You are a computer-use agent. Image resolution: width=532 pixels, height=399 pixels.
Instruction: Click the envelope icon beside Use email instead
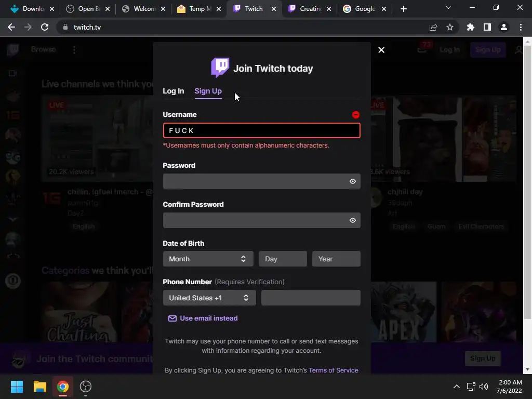point(172,318)
